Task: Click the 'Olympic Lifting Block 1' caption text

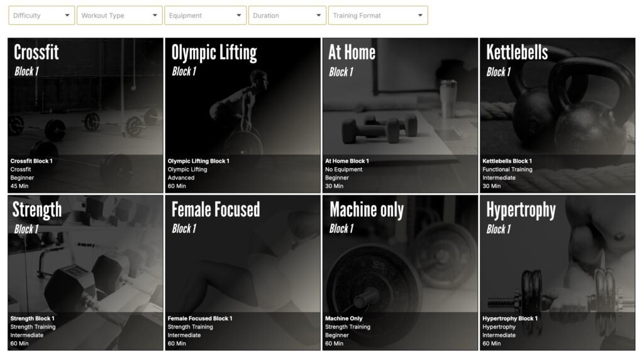Action: [x=198, y=161]
